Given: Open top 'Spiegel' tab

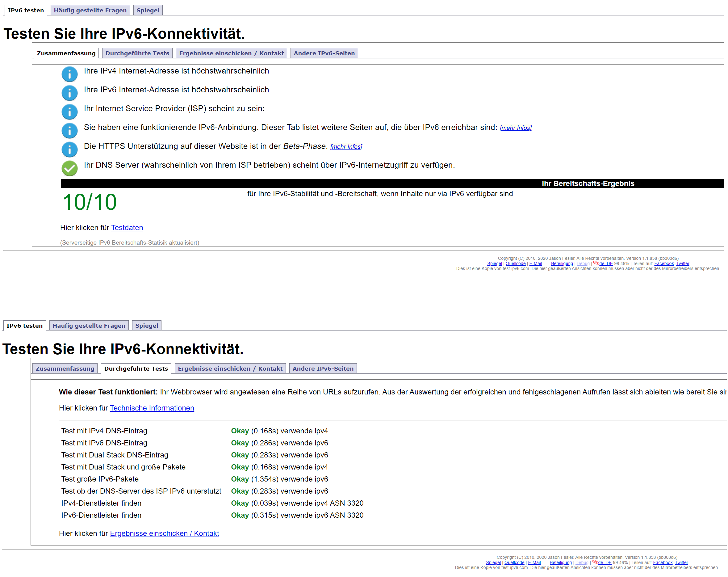Looking at the screenshot, I should point(148,10).
